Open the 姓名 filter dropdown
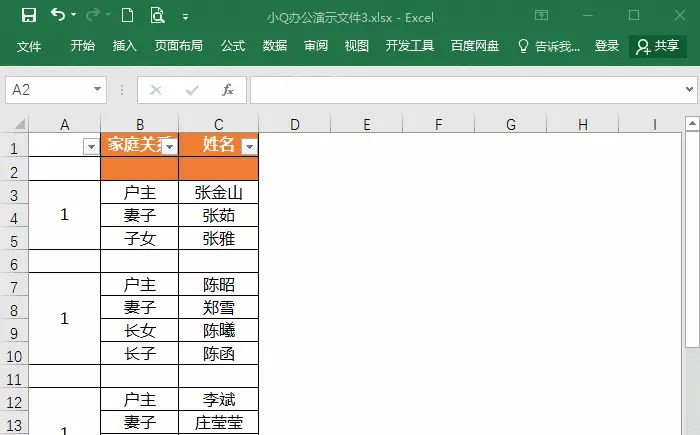This screenshot has width=700, height=435. pos(249,146)
